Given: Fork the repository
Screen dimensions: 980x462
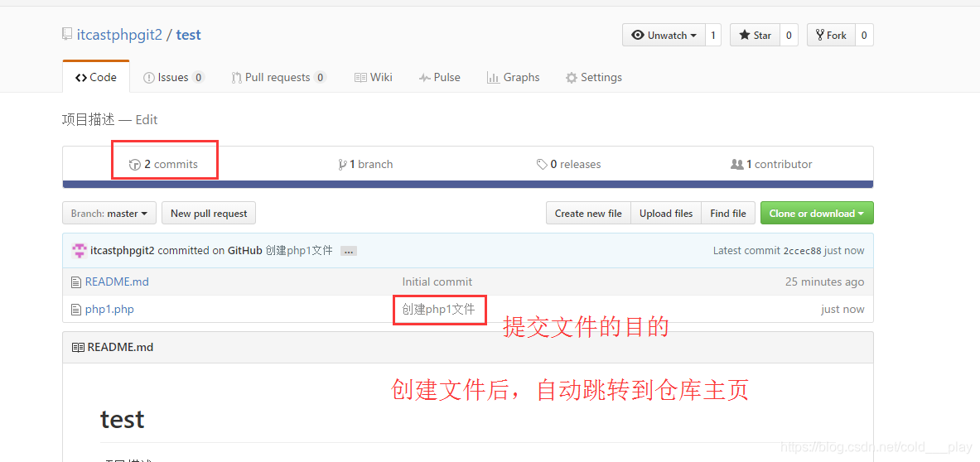Looking at the screenshot, I should (831, 36).
